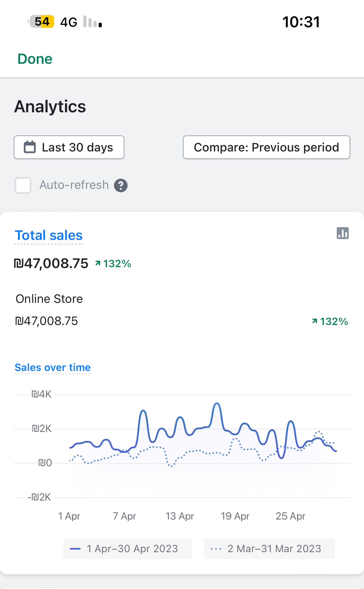Viewport: 364px width, 589px height.
Task: Tap the solid line legend swatch for April
Action: 75,549
